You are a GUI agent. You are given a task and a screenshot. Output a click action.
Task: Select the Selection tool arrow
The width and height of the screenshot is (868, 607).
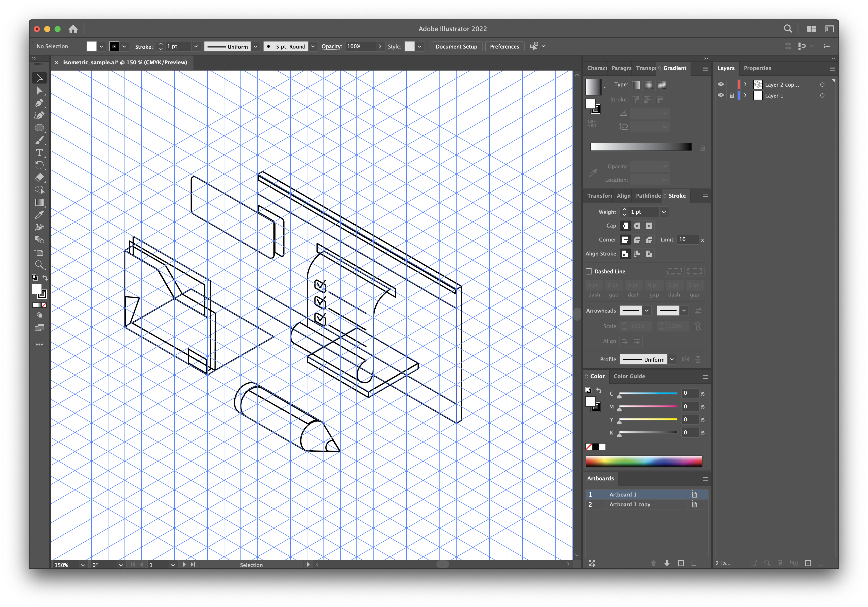tap(39, 78)
